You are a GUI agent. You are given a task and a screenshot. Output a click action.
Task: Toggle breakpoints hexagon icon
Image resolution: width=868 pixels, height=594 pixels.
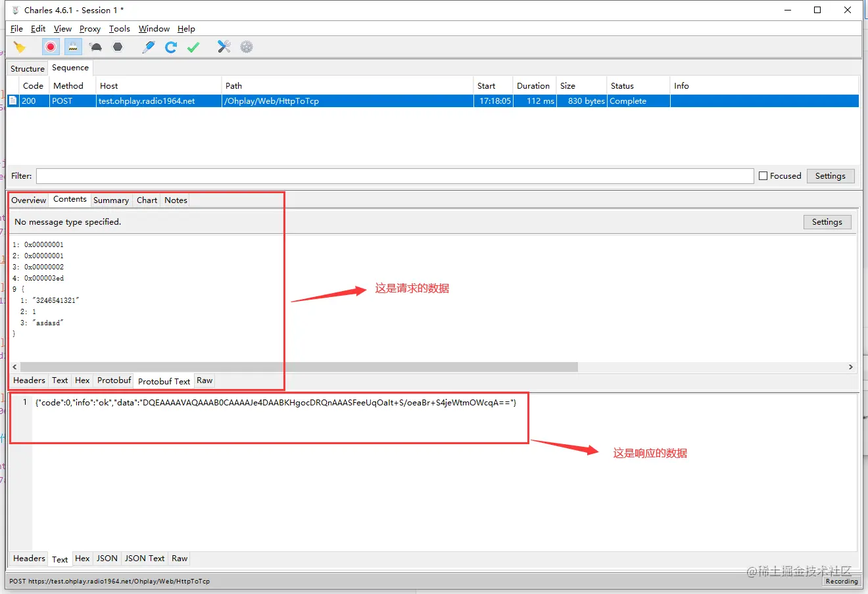click(x=118, y=47)
